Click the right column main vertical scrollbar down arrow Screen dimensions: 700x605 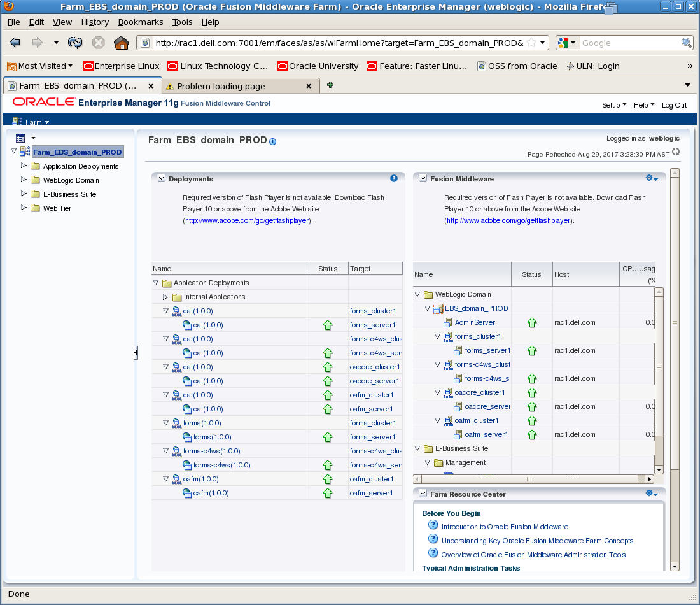coord(675,567)
